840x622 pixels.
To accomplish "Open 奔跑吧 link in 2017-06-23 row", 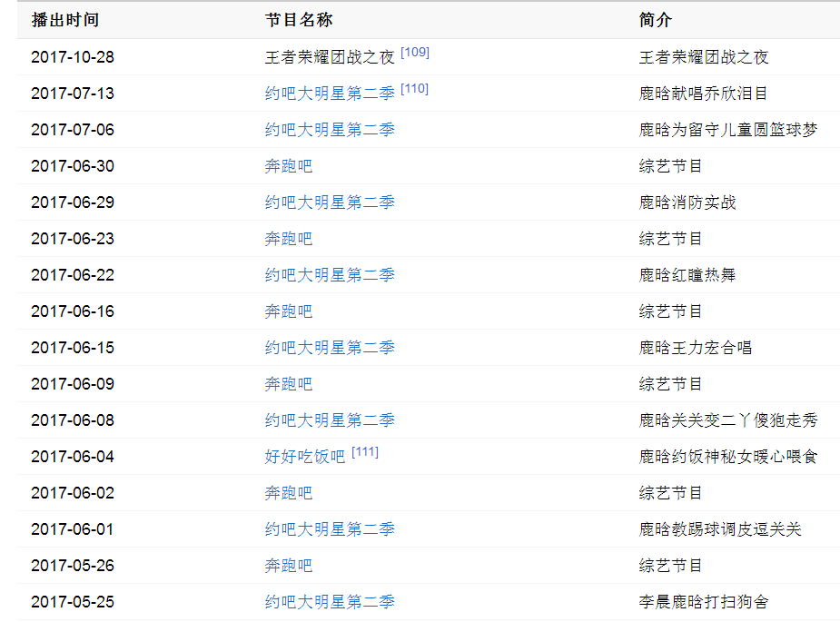I will (288, 239).
